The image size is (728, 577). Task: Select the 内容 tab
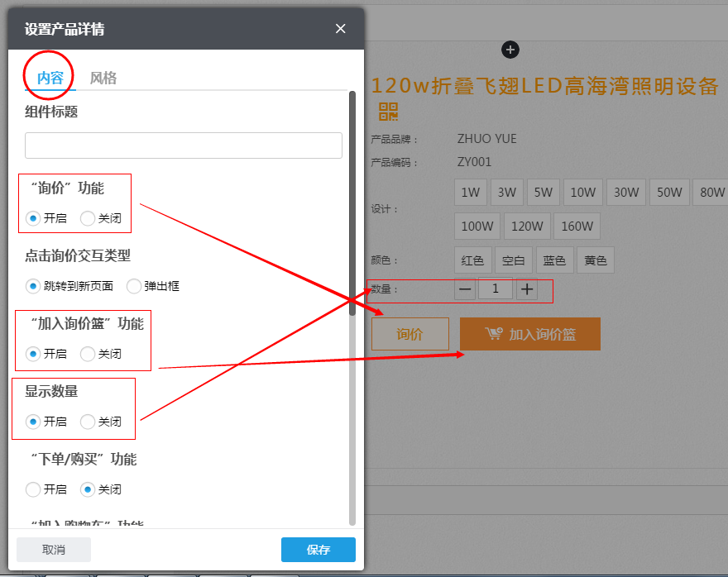(x=50, y=78)
